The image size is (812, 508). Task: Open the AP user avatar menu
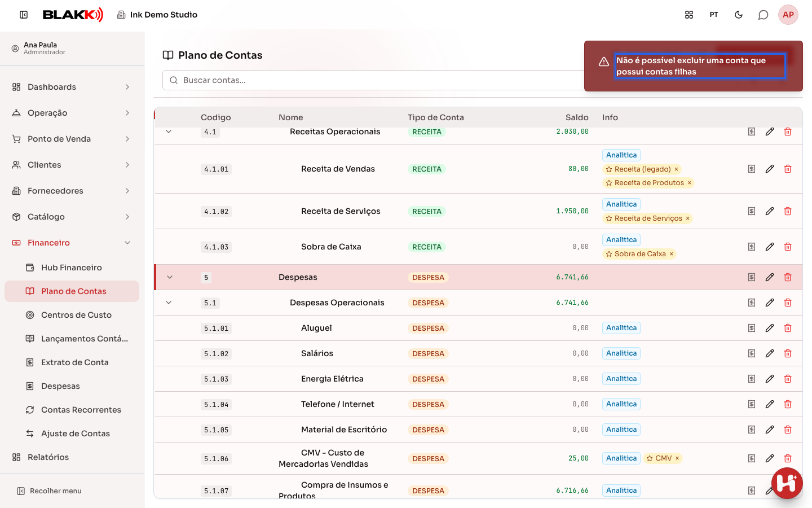coord(788,15)
